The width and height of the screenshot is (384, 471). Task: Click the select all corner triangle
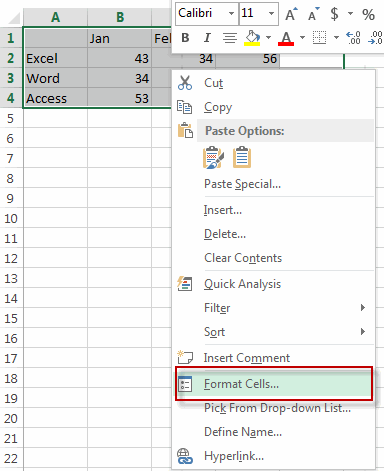pos(13,18)
